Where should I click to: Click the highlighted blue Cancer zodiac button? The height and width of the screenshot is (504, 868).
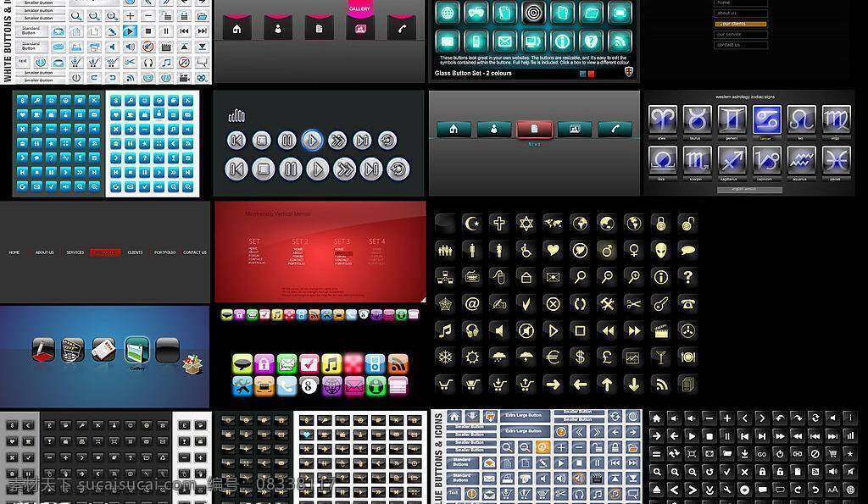point(766,119)
